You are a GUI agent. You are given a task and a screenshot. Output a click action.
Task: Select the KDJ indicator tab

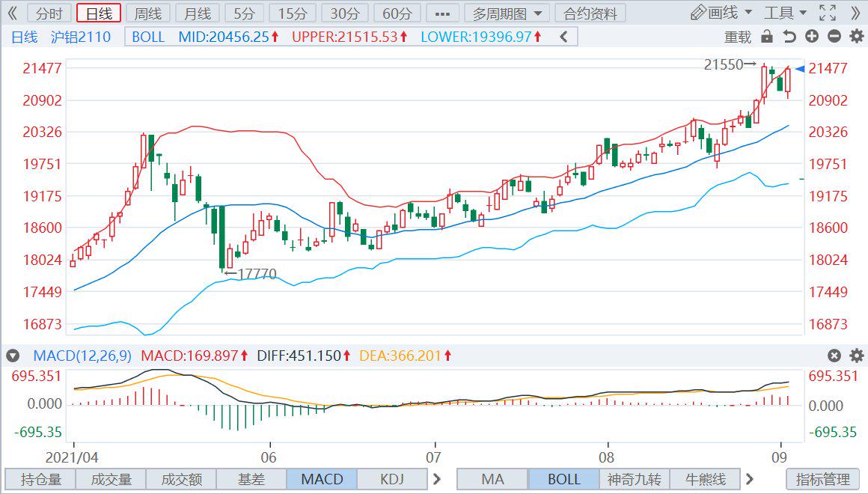[x=392, y=479]
